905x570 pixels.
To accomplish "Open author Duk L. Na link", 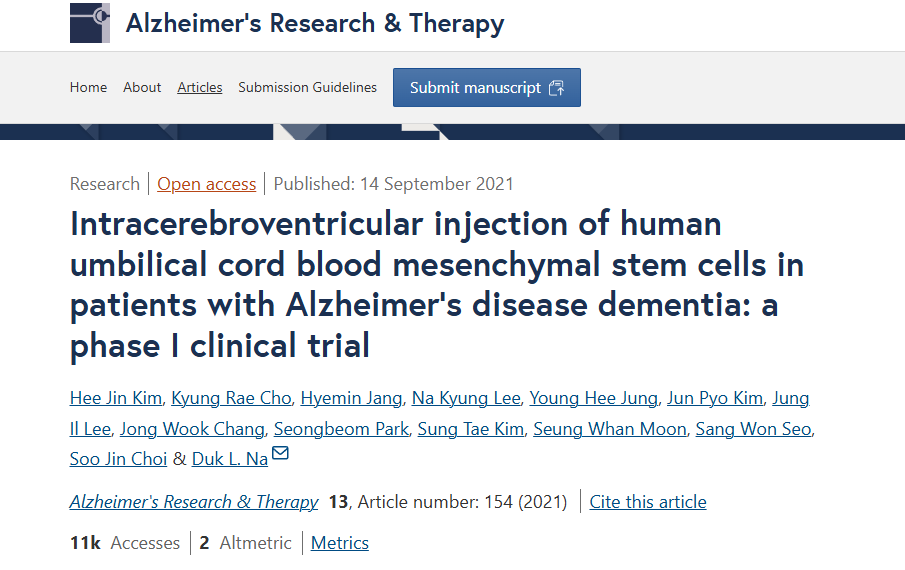I will point(230,459).
